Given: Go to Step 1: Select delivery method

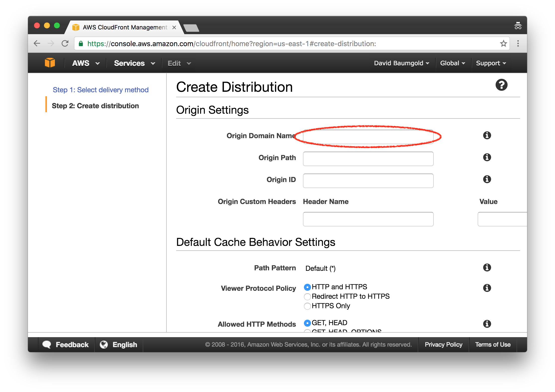Looking at the screenshot, I should click(101, 90).
